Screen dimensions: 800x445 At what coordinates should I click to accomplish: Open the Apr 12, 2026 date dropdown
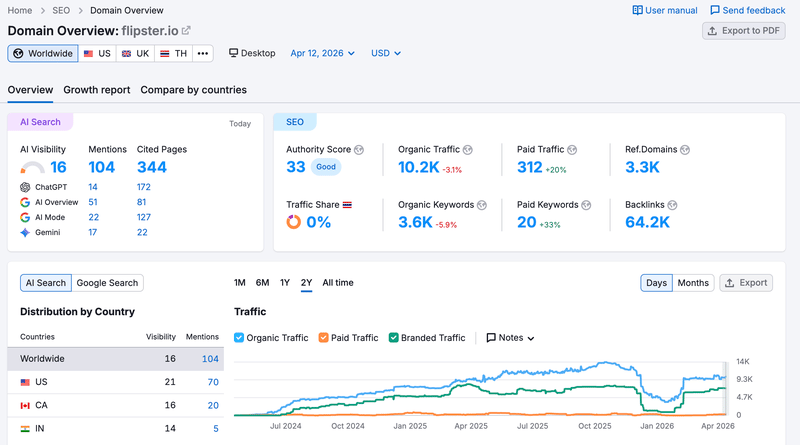point(322,53)
